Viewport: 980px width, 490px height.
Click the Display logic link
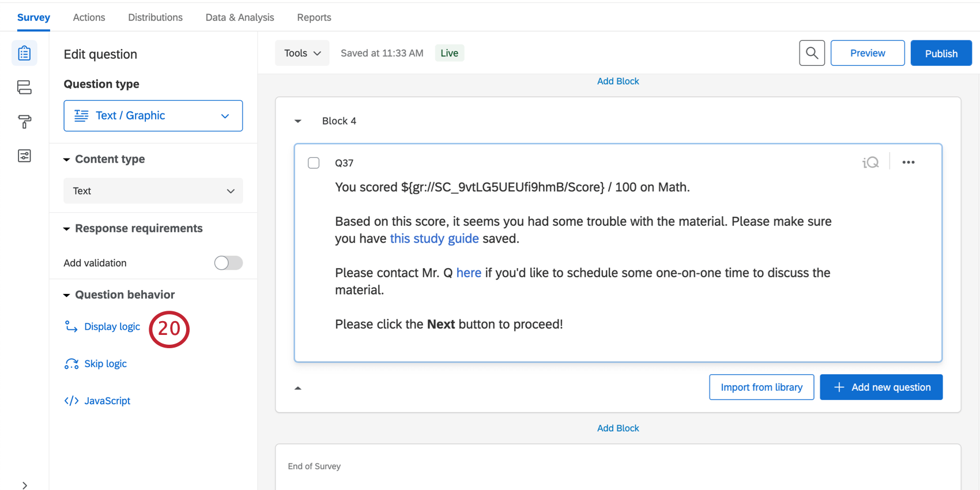pos(112,327)
